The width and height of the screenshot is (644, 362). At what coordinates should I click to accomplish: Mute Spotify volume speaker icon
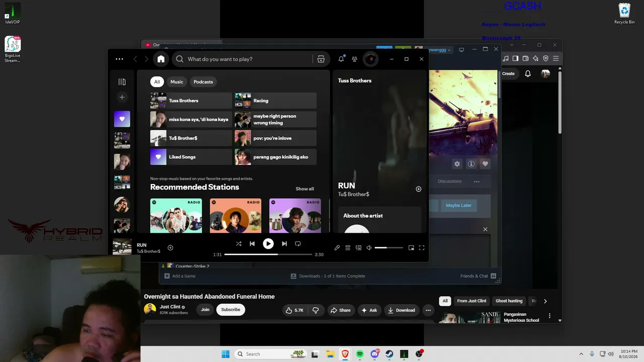[369, 248]
